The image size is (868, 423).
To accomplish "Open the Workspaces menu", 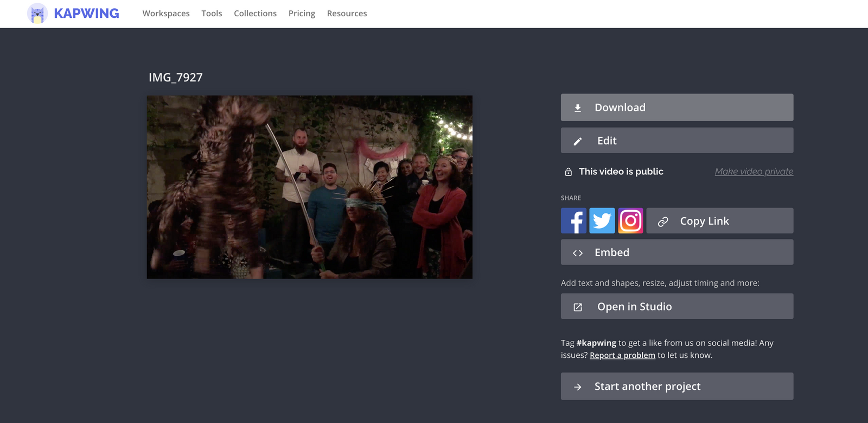I will coord(166,14).
